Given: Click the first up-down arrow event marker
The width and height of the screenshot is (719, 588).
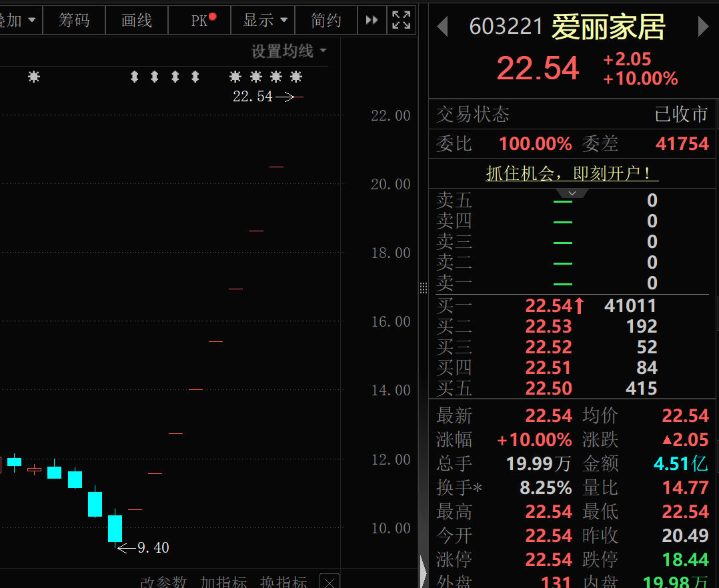Looking at the screenshot, I should click(134, 77).
